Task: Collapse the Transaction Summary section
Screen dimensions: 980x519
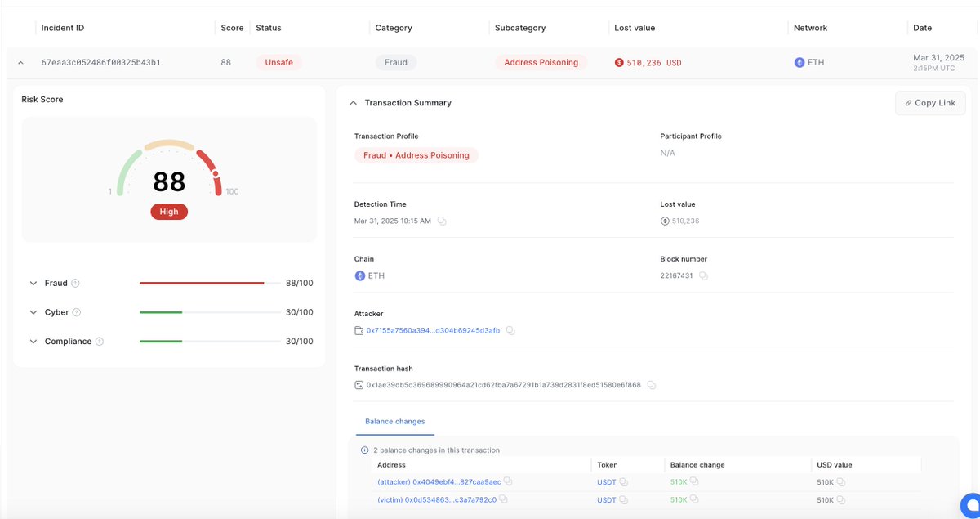Action: (x=353, y=103)
